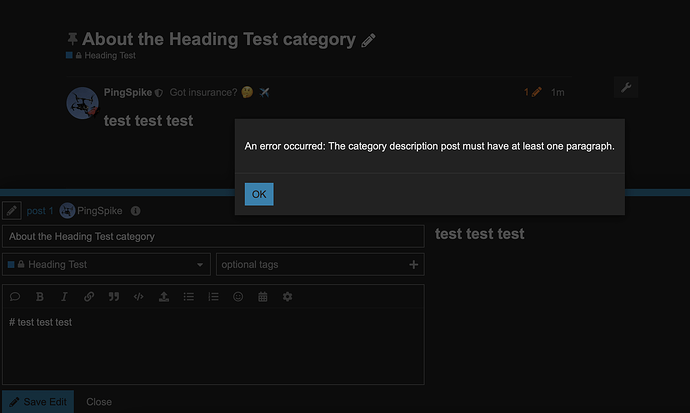Click the pinned topic pushpin icon
This screenshot has height=413, width=690.
coord(73,39)
